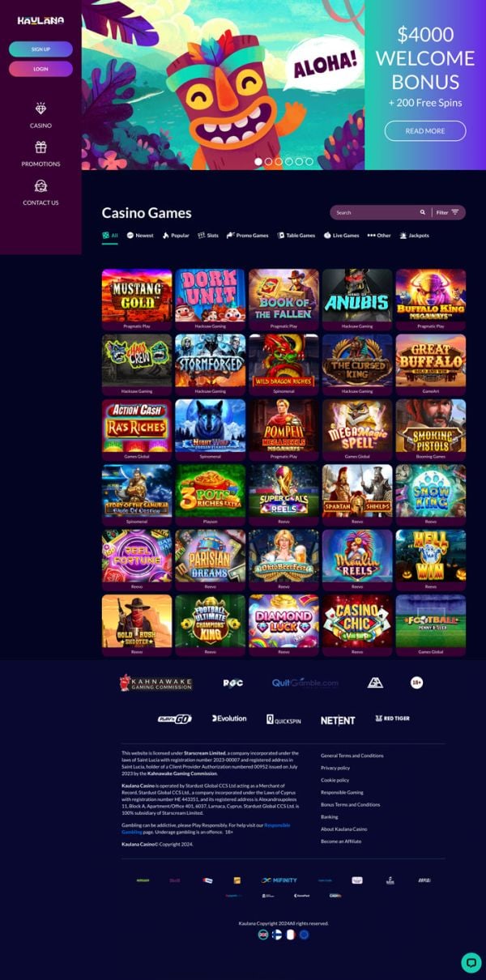Select the first carousel slide dot
This screenshot has height=980, width=486.
(x=258, y=162)
